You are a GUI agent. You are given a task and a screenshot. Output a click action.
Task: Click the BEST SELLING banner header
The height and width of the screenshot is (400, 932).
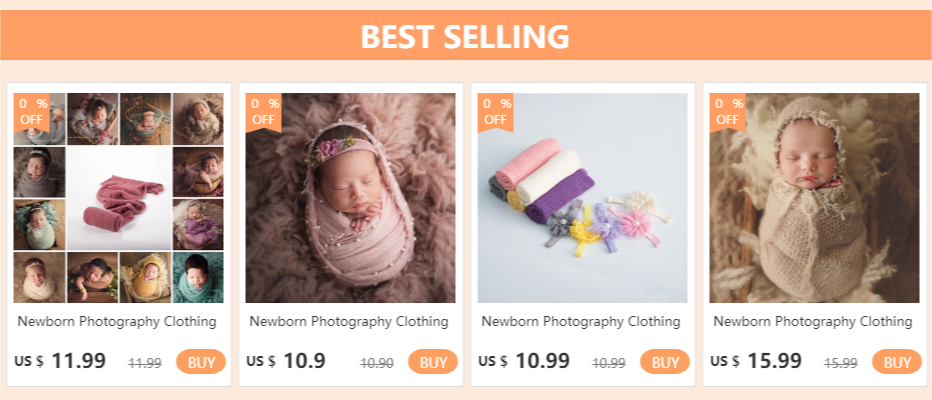(465, 36)
